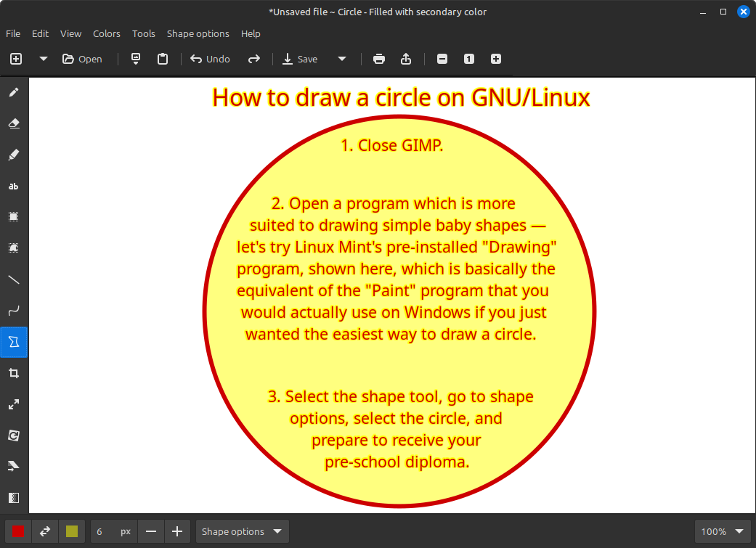Save the current image
The height and width of the screenshot is (548, 756).
pos(300,59)
